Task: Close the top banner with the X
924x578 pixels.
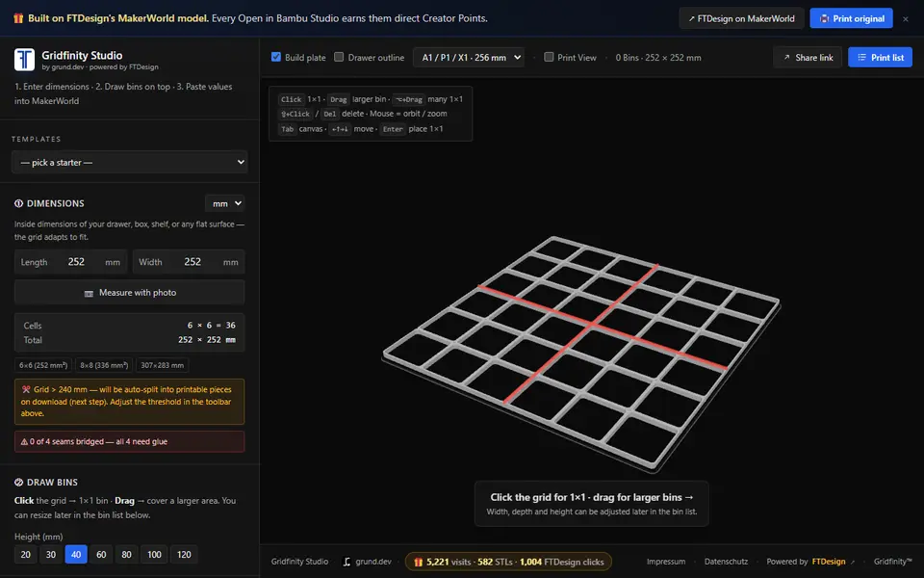Action: 906,19
